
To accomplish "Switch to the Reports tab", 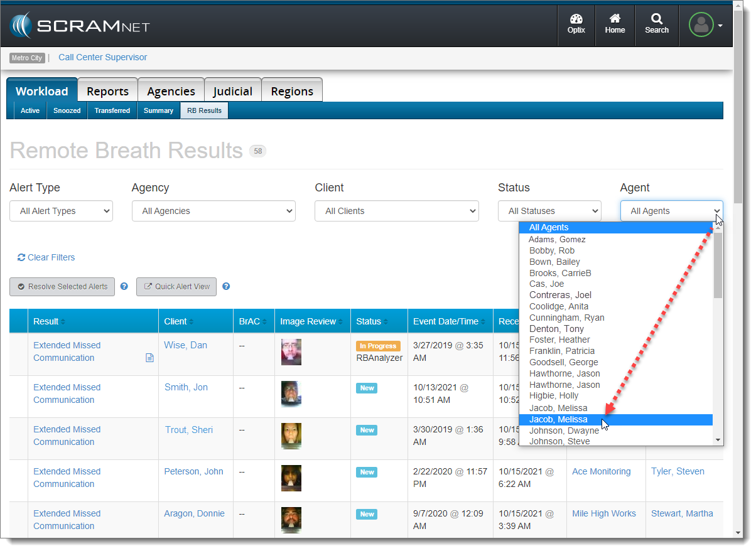I will (x=107, y=91).
